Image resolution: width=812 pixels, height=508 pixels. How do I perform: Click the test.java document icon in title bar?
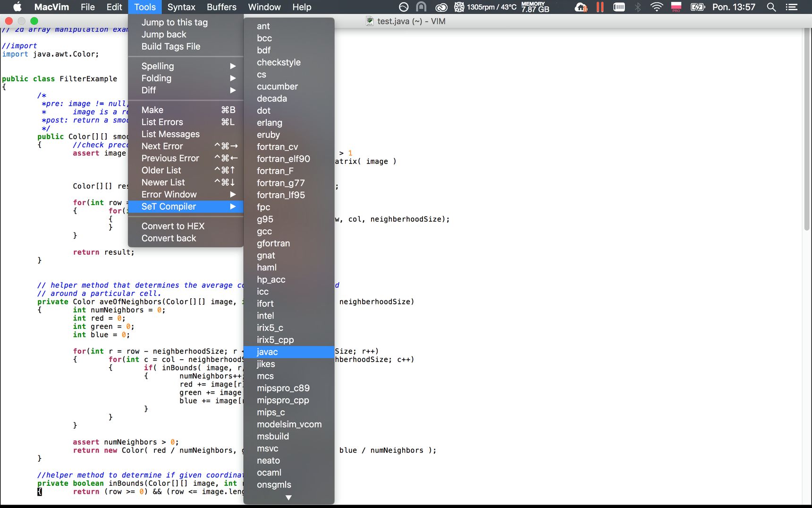(370, 21)
